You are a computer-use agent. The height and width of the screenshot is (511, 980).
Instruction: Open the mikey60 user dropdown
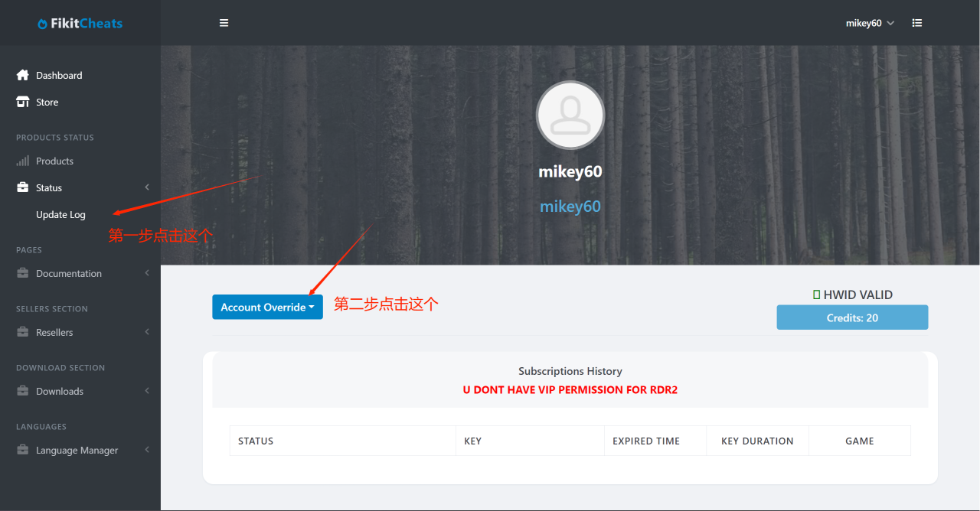[x=870, y=23]
